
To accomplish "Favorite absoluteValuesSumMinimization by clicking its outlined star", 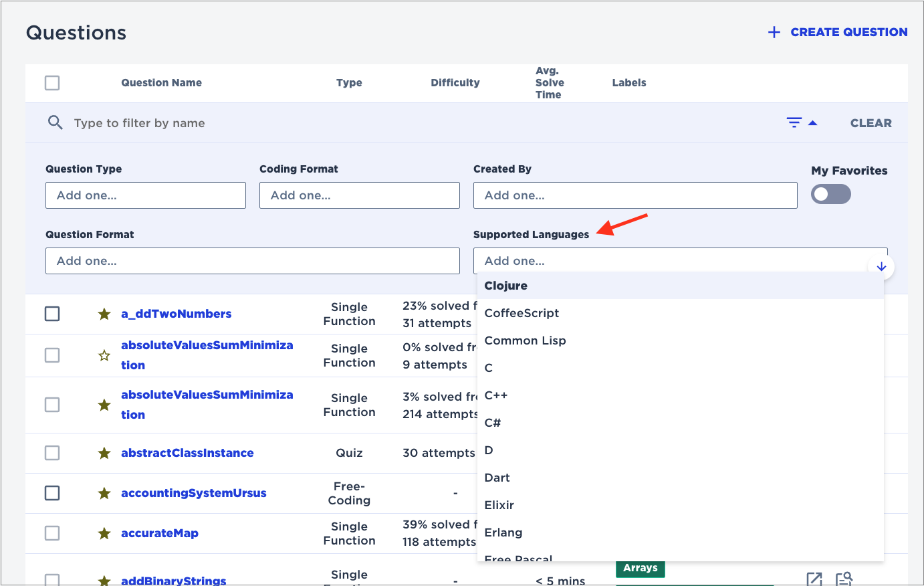I will click(x=104, y=355).
